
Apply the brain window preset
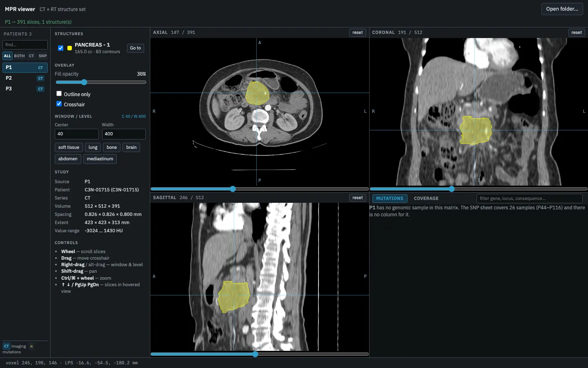point(131,148)
